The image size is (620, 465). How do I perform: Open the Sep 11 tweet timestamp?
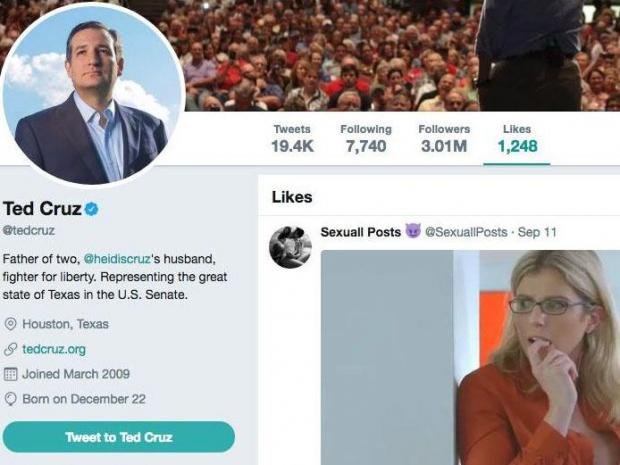click(537, 232)
